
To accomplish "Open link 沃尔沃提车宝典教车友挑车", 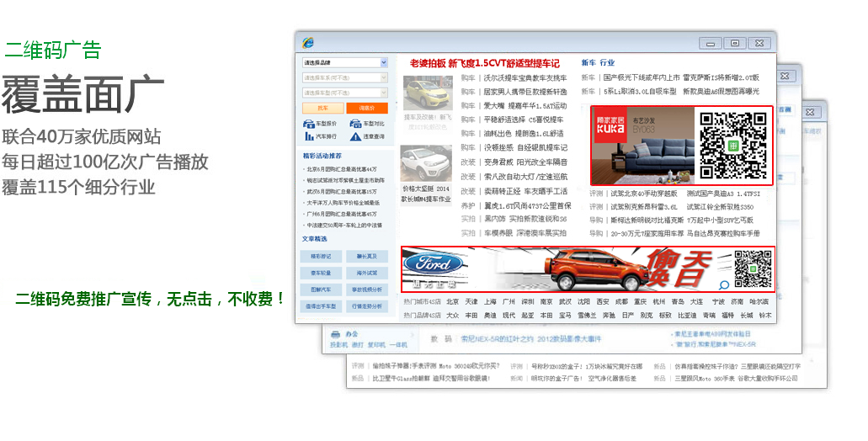I will click(526, 78).
